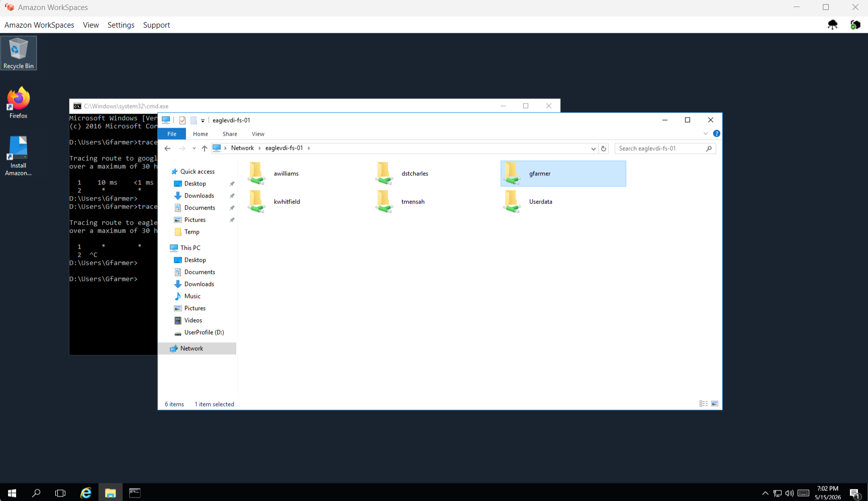The height and width of the screenshot is (501, 868).
Task: Open the network status tray icon
Action: tap(778, 493)
